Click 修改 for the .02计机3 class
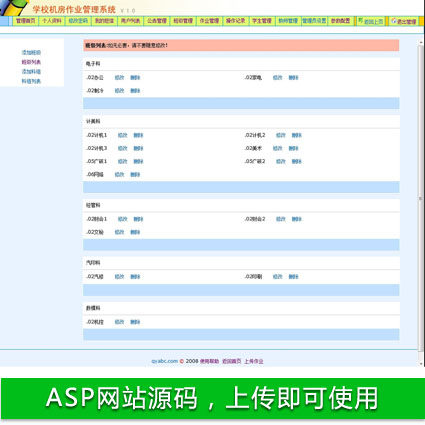 coord(123,148)
